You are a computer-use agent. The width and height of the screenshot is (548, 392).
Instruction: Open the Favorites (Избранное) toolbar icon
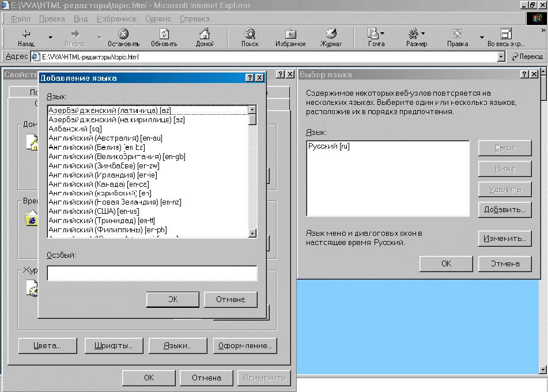click(290, 34)
